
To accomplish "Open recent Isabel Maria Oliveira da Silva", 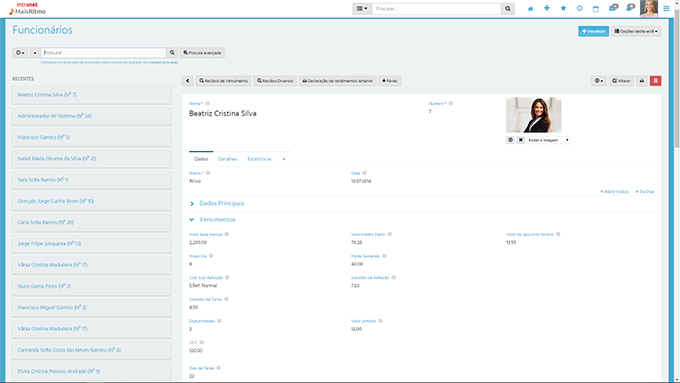I will [92, 158].
